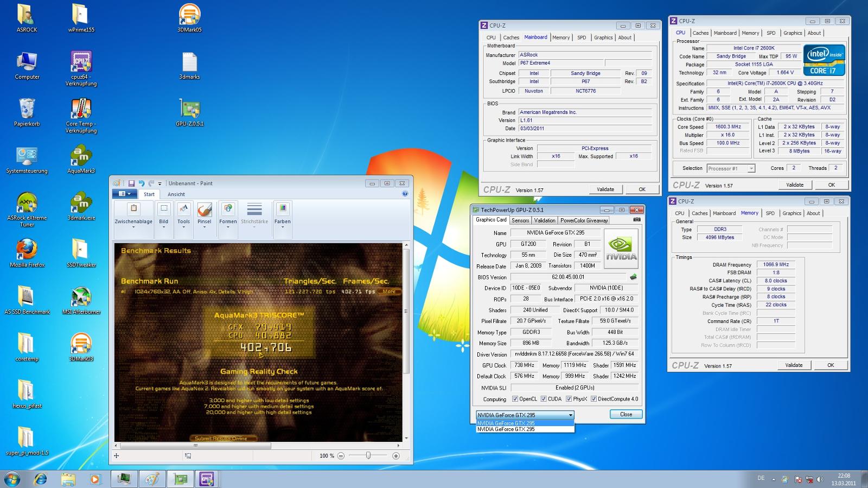The height and width of the screenshot is (488, 868).
Task: Expand the Formen shapes dropdown
Action: (228, 227)
